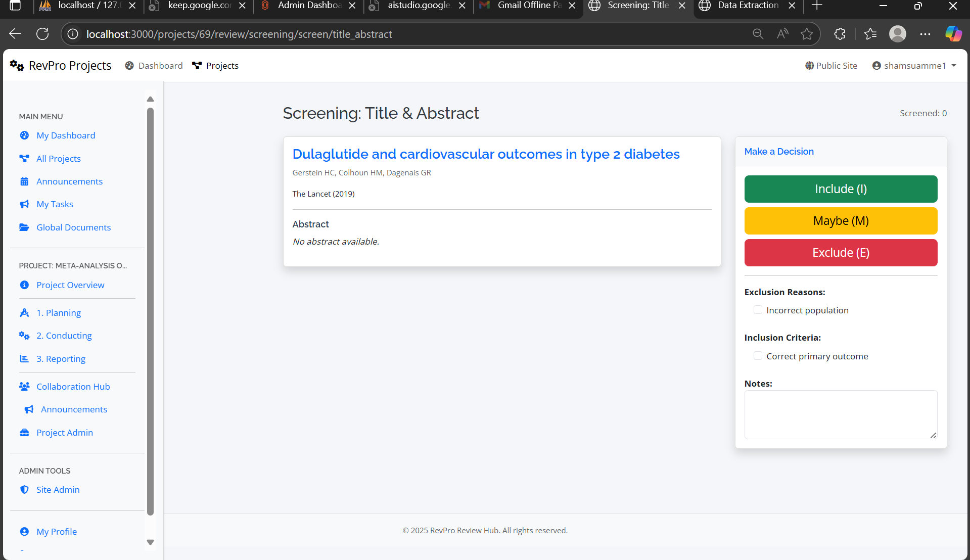970x560 pixels.
Task: Expand the shamsuamme1 user dropdown
Action: tap(914, 66)
